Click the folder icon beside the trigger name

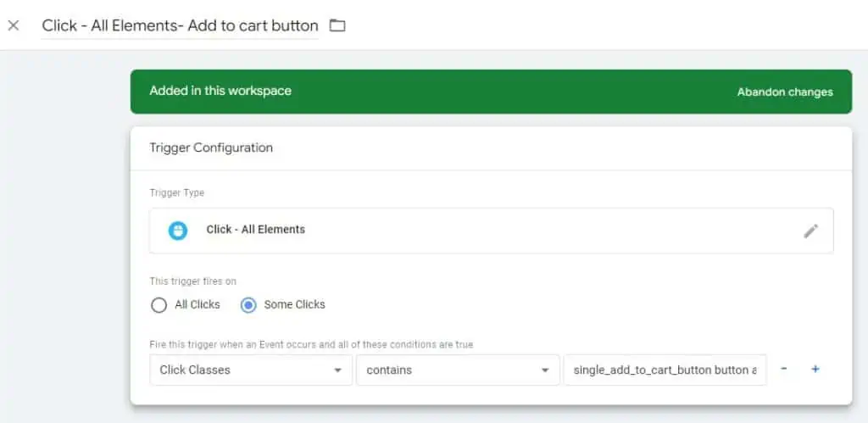[337, 25]
